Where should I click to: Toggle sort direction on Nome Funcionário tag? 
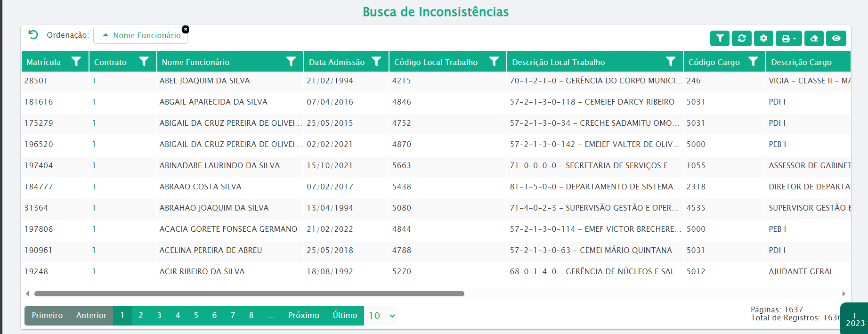click(141, 35)
